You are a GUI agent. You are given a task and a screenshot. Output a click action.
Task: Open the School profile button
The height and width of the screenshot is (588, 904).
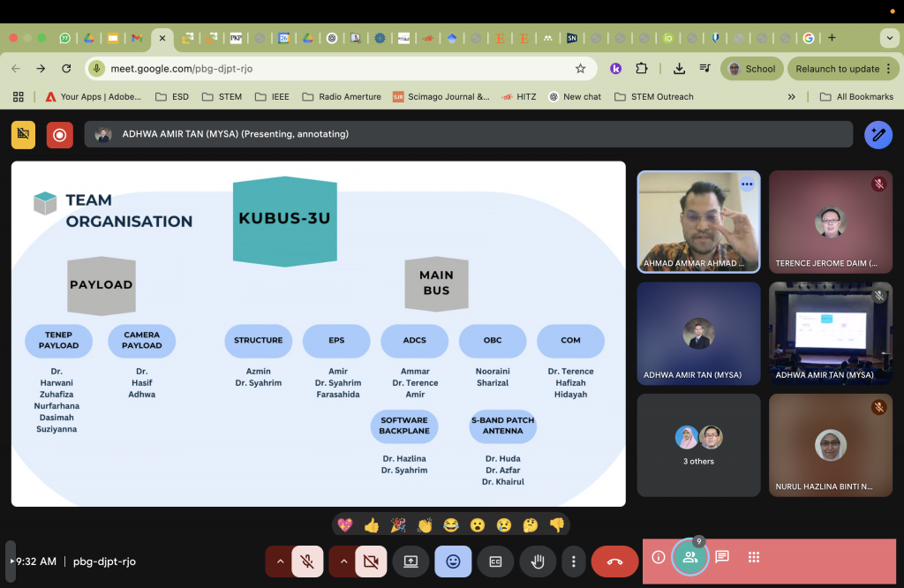coord(752,69)
